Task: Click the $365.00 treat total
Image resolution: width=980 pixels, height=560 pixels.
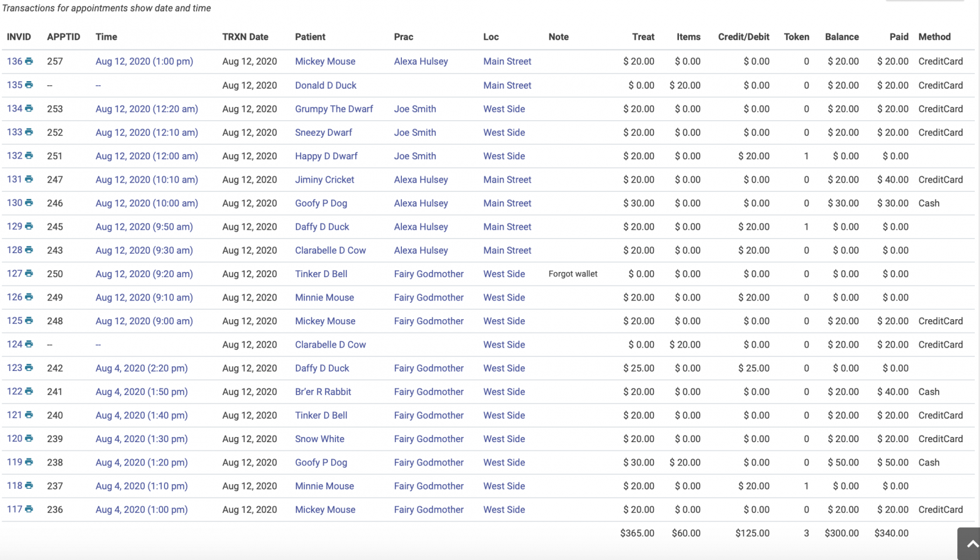Action: (x=637, y=533)
